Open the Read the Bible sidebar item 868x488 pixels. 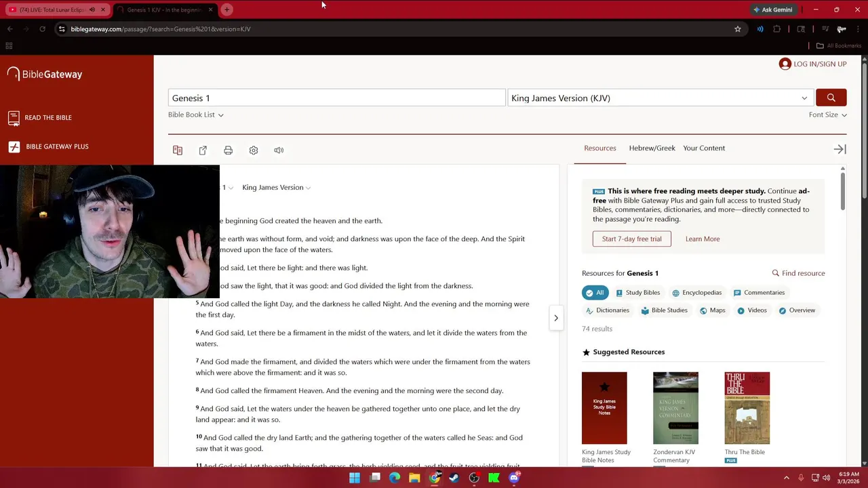(x=40, y=117)
